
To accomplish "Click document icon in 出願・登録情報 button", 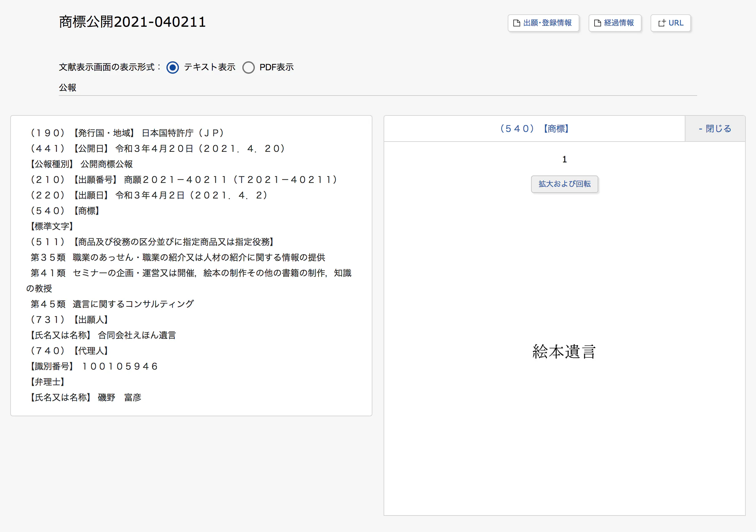I will tap(517, 23).
